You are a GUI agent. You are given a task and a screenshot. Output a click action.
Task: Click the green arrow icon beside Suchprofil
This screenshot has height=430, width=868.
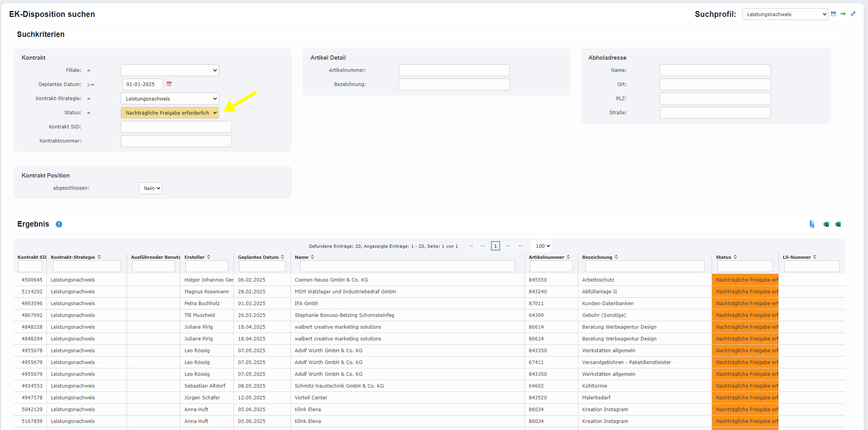coord(843,14)
